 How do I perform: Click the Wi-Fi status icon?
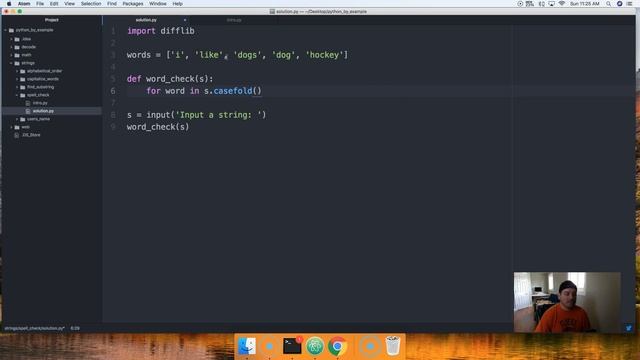pos(562,4)
